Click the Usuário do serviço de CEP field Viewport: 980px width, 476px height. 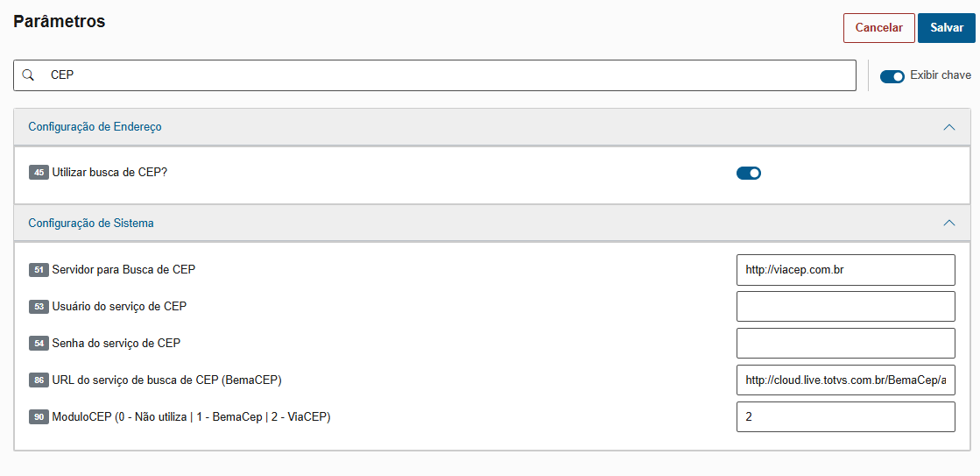[x=845, y=307]
